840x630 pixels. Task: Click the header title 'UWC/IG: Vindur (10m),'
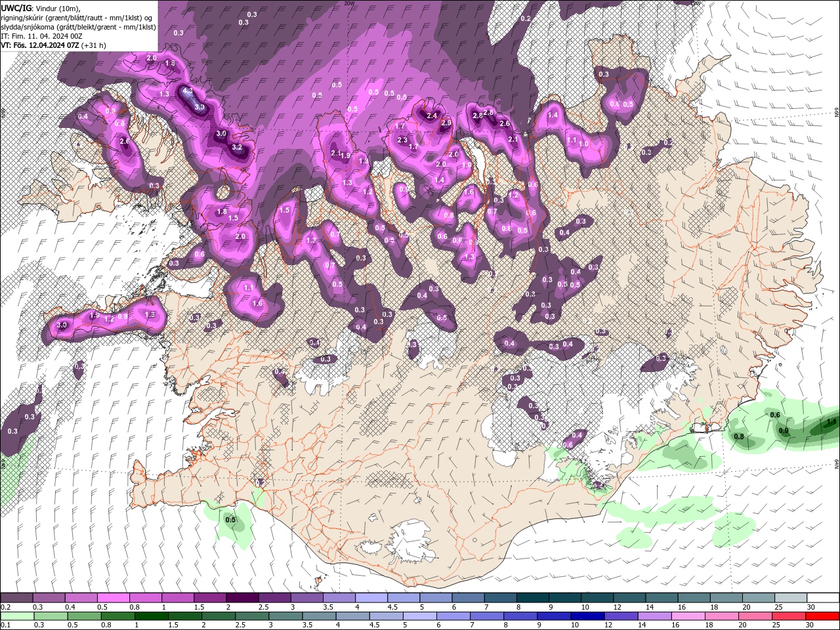40,7
